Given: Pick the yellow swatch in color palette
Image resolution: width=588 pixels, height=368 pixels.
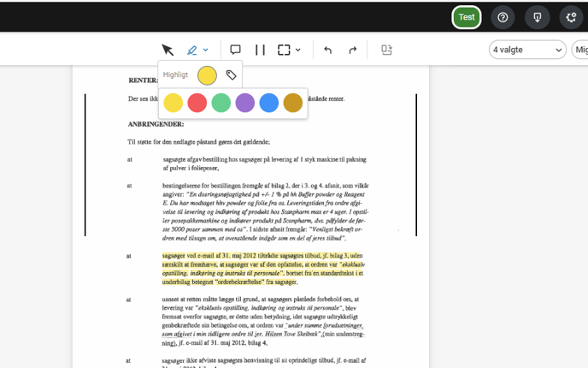Looking at the screenshot, I should [173, 103].
